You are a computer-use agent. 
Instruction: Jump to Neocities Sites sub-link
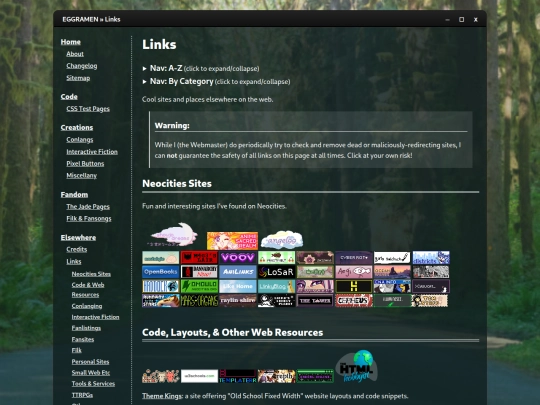(91, 274)
